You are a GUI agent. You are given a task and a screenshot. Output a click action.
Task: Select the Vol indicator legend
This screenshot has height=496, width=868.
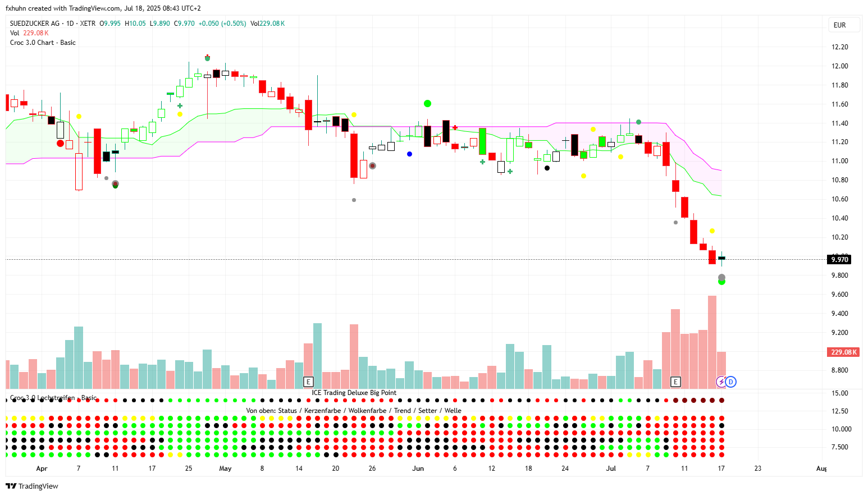point(15,33)
